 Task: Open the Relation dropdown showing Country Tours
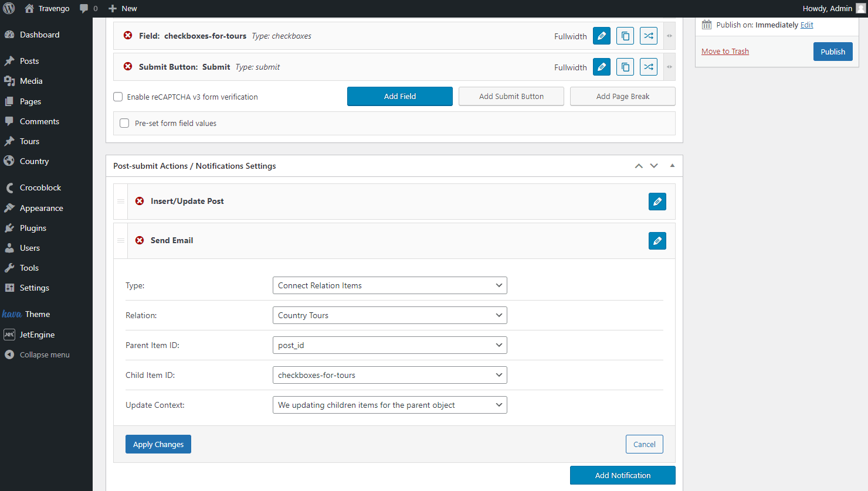pyautogui.click(x=390, y=315)
